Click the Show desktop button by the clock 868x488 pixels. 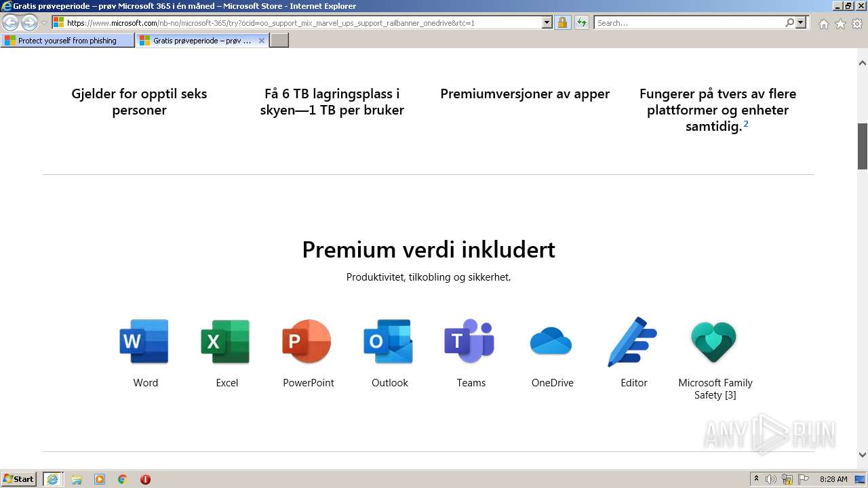tap(861, 479)
